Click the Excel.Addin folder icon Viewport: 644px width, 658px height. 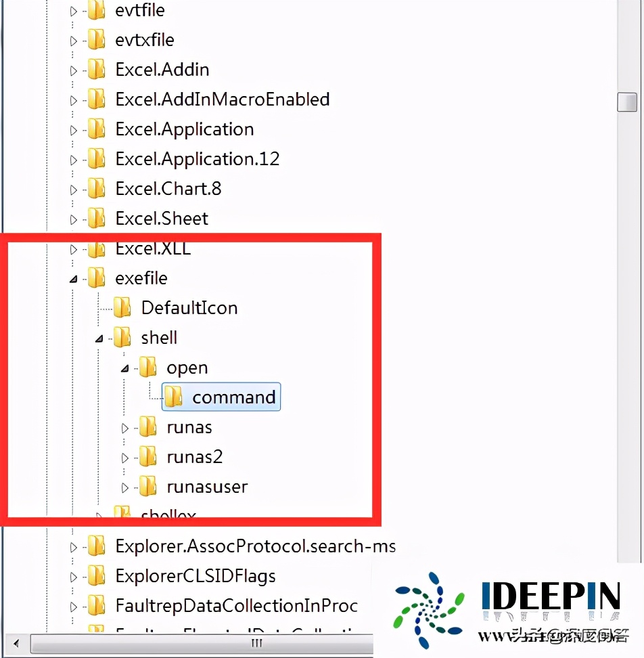pyautogui.click(x=97, y=70)
